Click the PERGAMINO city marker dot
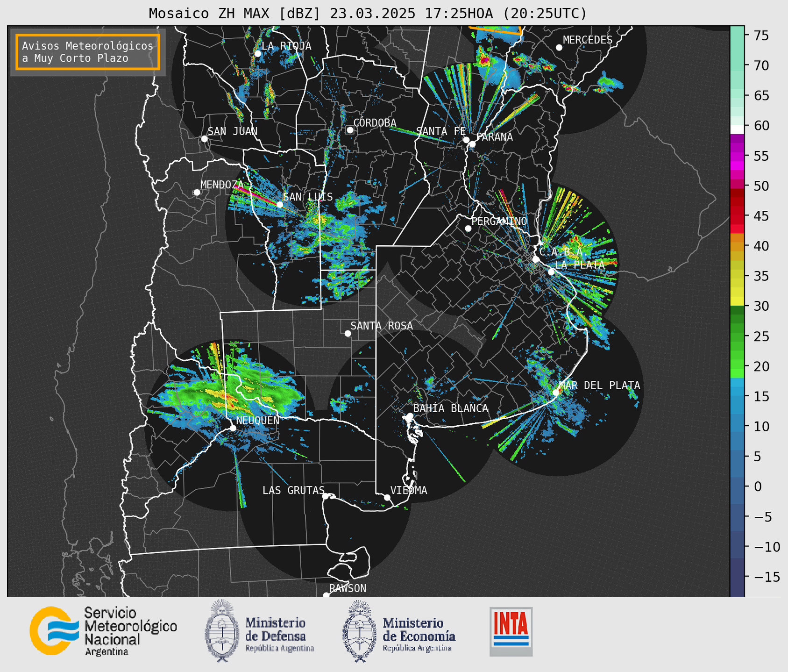The height and width of the screenshot is (672, 788). [468, 229]
